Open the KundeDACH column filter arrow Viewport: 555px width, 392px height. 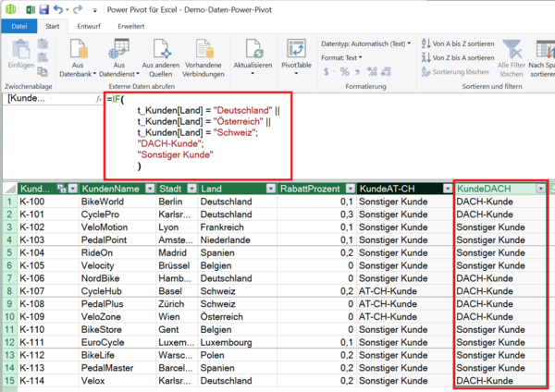pos(539,188)
